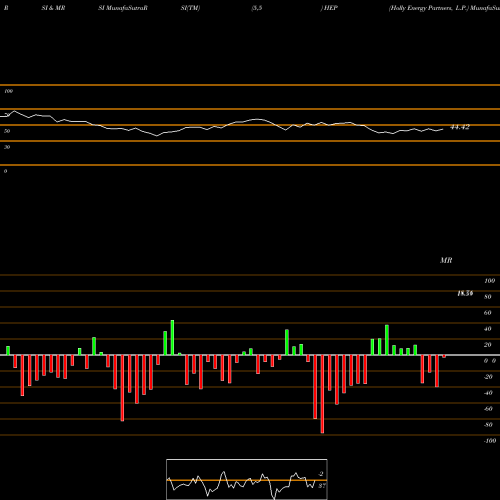
Task: Click the MR axis label -20
Action: pos(488,377)
